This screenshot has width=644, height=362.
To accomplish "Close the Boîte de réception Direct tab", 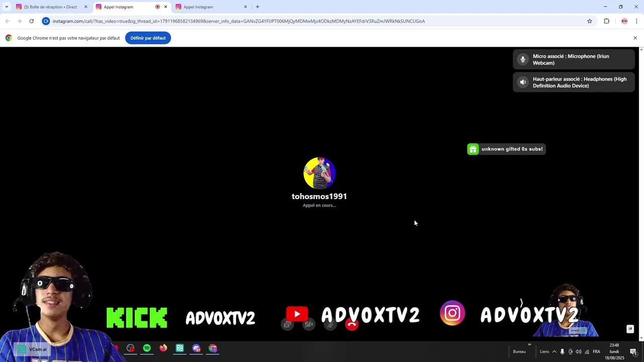I will pyautogui.click(x=86, y=7).
